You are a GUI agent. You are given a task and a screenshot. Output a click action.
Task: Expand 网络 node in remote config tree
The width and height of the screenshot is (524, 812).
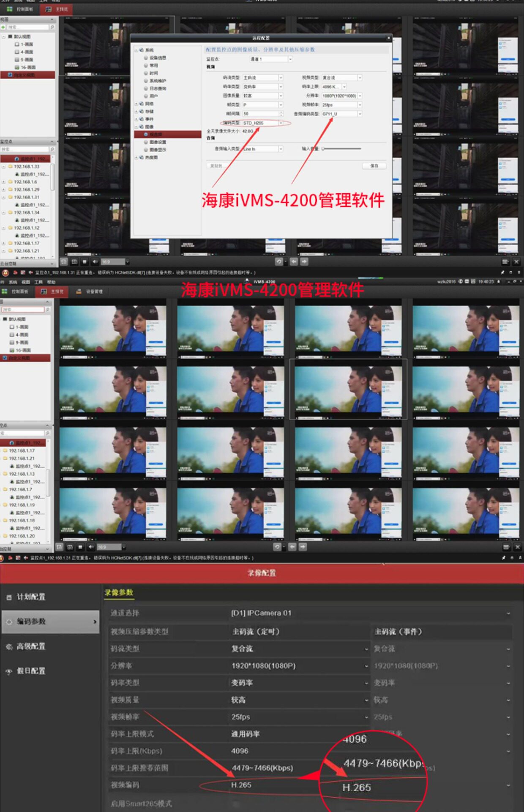click(136, 104)
